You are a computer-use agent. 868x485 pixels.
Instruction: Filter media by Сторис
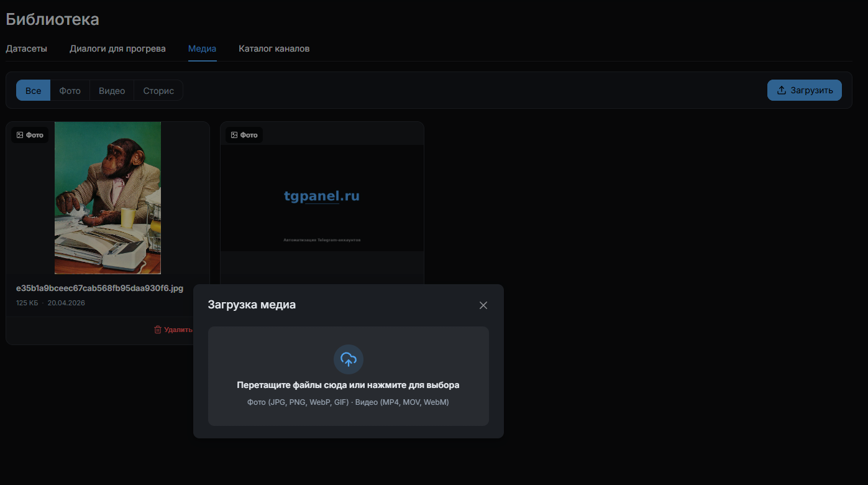158,90
